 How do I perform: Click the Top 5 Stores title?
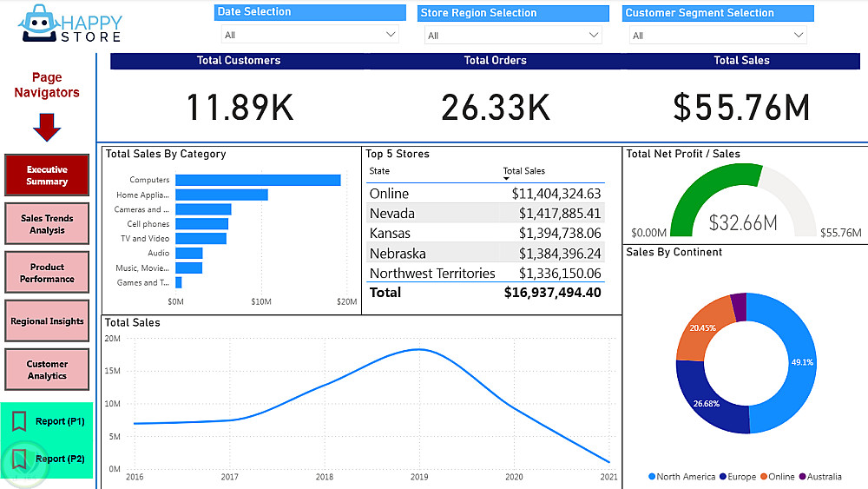click(398, 154)
